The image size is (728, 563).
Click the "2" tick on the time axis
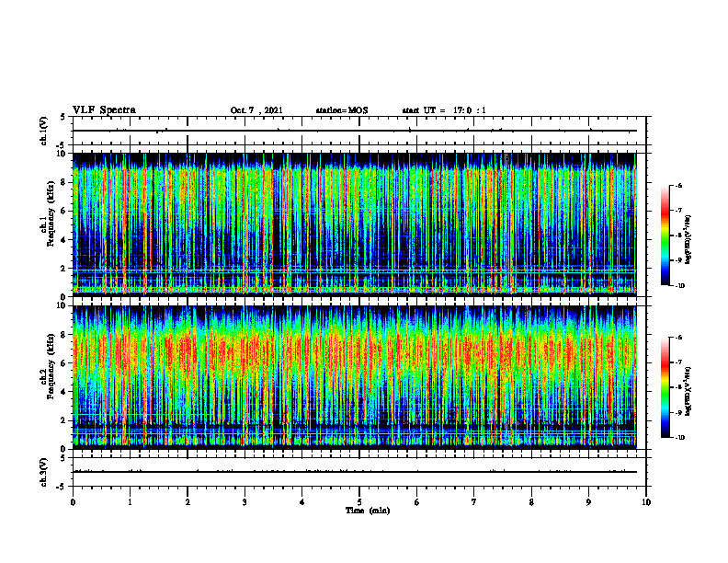pyautogui.click(x=188, y=502)
